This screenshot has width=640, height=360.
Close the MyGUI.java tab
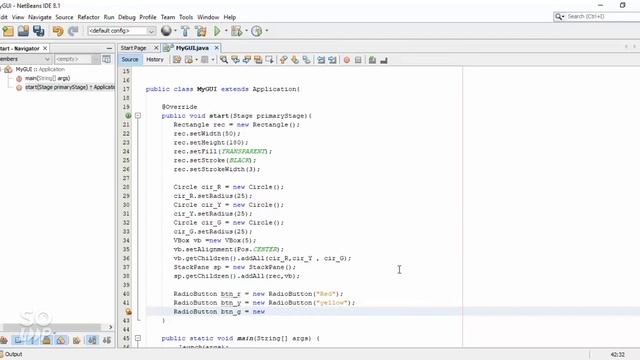pos(217,48)
